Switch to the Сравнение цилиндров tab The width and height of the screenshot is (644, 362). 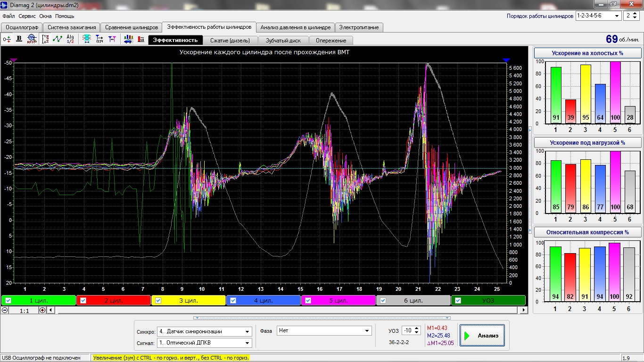point(132,27)
